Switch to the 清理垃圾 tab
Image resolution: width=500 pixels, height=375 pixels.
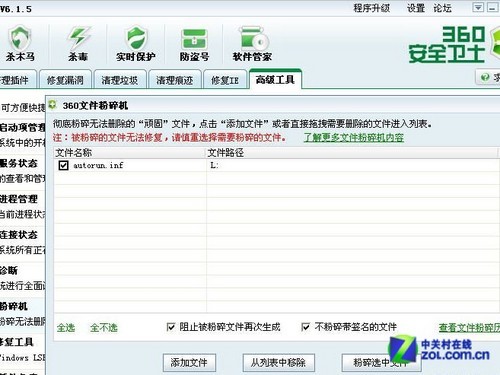coord(120,80)
